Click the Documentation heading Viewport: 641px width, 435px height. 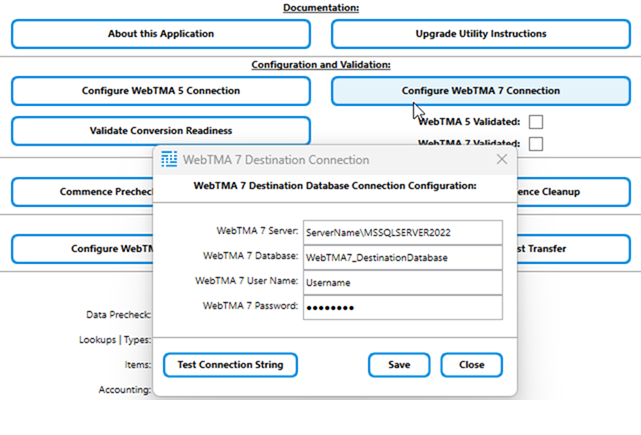coord(321,8)
